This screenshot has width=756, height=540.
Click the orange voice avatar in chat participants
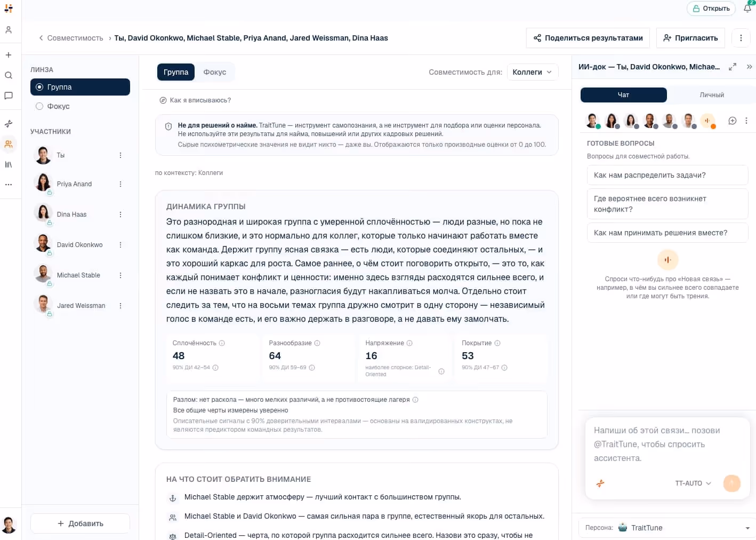tap(707, 121)
